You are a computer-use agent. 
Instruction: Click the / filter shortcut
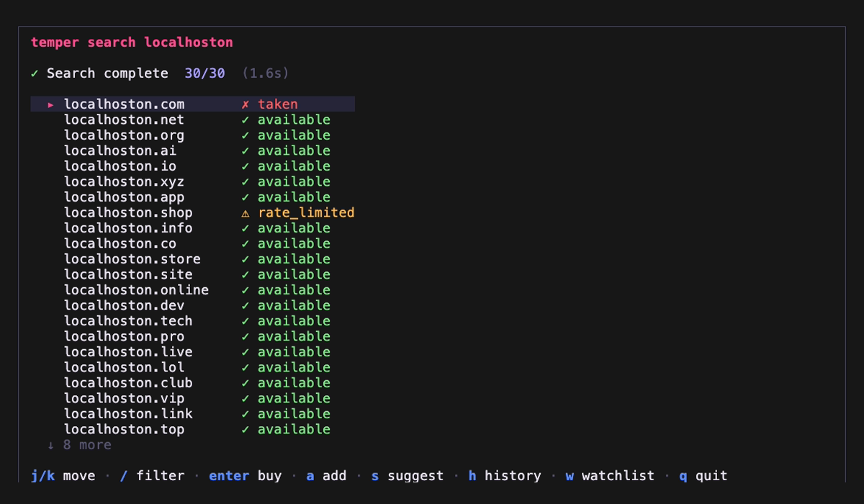[x=152, y=476]
